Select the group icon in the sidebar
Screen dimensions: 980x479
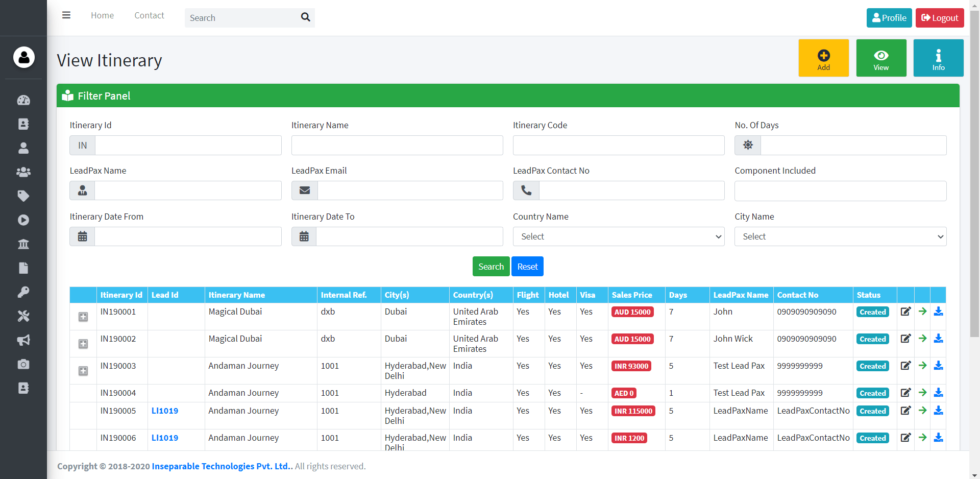(x=23, y=172)
